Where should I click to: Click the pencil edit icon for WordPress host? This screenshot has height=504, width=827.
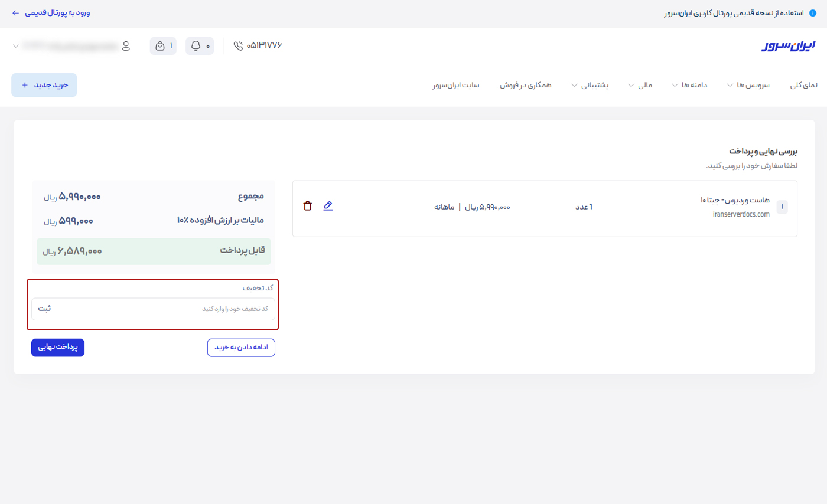(x=328, y=206)
